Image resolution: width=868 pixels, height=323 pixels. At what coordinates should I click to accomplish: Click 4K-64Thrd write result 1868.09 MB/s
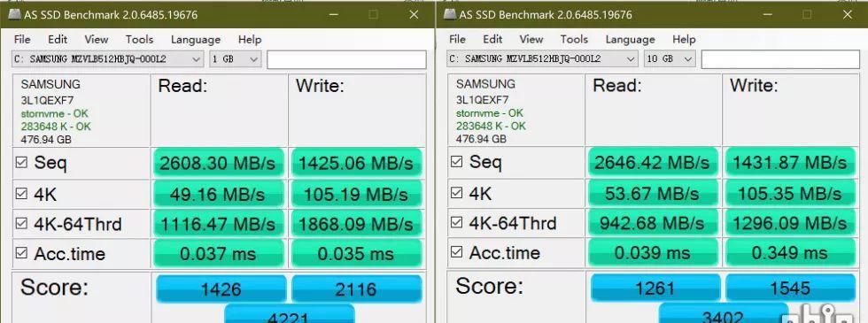[x=356, y=224]
